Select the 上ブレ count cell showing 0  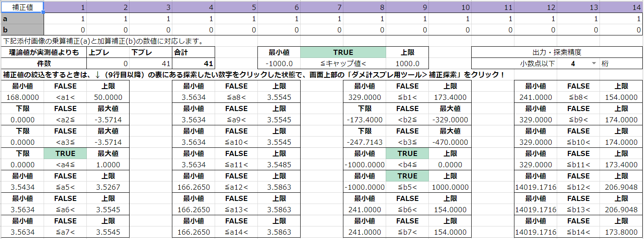(x=108, y=64)
